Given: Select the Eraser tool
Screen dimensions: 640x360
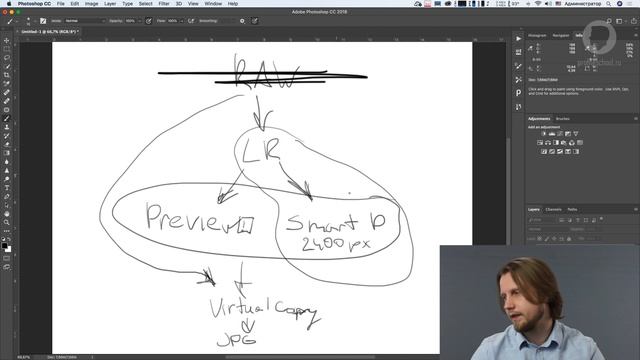Looking at the screenshot, I should pyautogui.click(x=7, y=144).
